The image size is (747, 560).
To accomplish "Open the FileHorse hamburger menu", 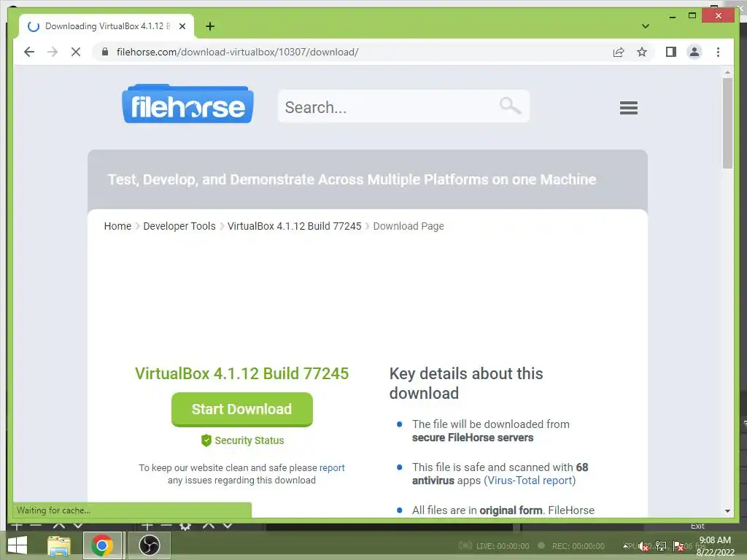I will 628,108.
